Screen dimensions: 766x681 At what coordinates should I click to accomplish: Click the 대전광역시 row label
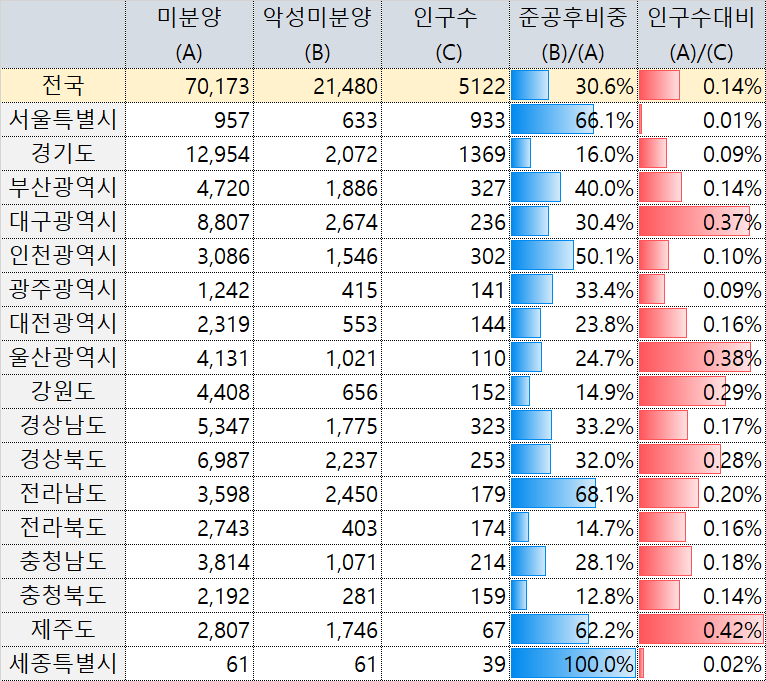[x=63, y=323]
